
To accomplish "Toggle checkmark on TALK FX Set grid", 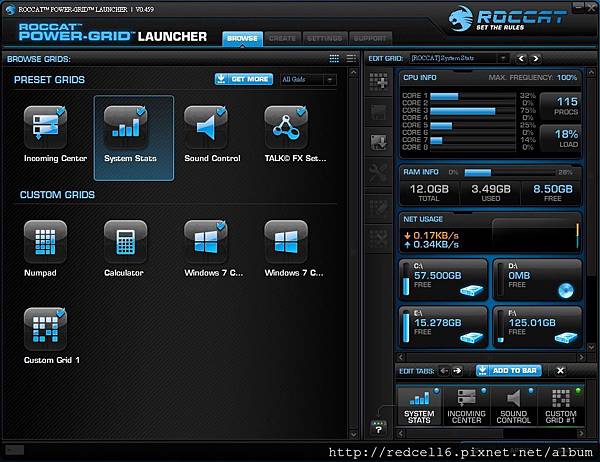I will coord(302,111).
